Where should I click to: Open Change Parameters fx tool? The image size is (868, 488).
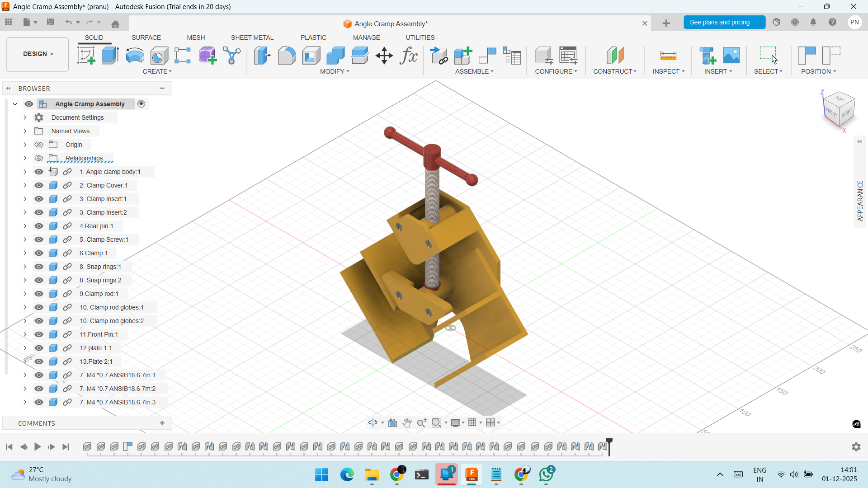[408, 56]
